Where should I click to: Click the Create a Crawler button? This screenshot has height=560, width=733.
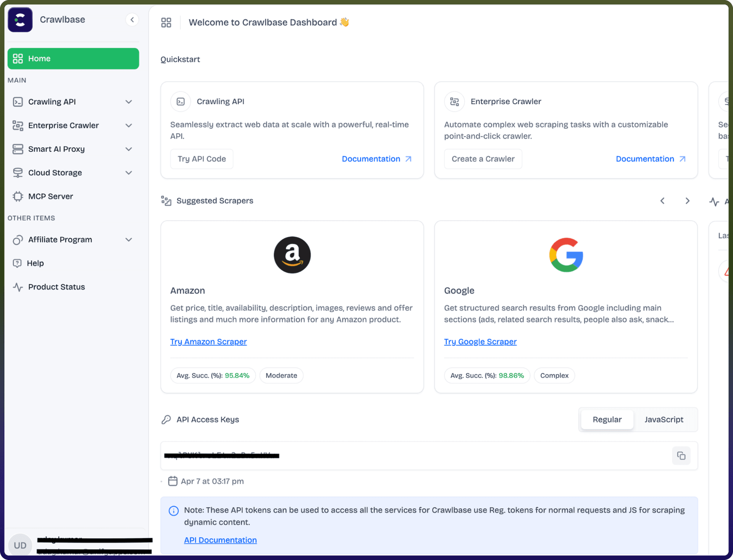pyautogui.click(x=483, y=159)
